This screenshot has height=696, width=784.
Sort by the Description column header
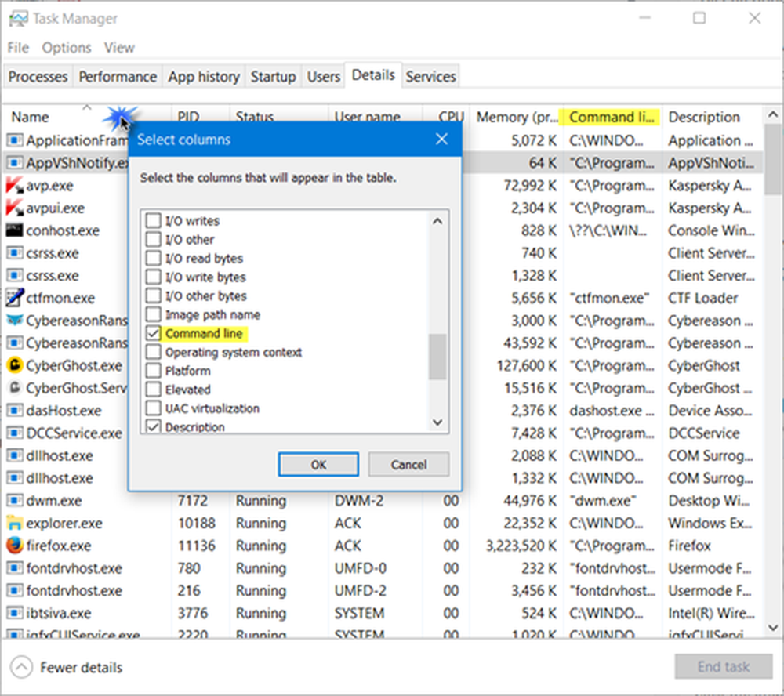pyautogui.click(x=703, y=118)
